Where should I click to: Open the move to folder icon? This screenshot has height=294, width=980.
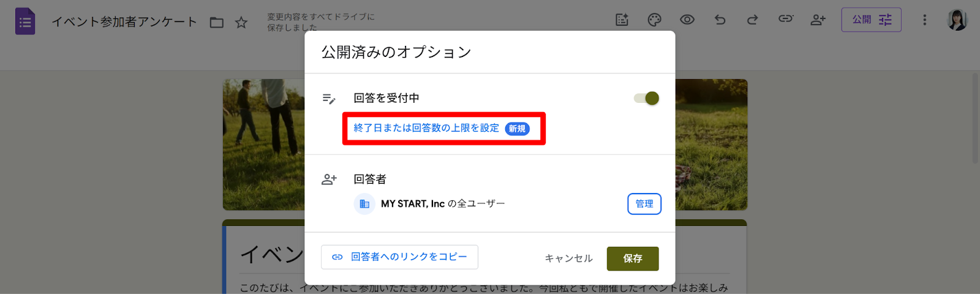(x=217, y=23)
